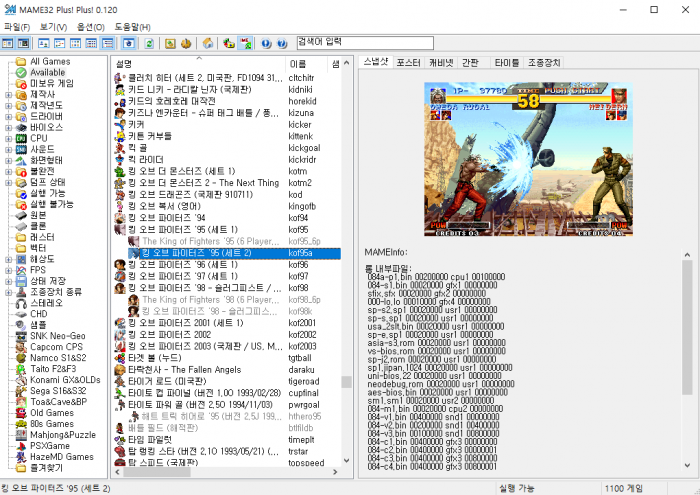The image size is (700, 495).
Task: Open the 보기(V) menu
Action: click(53, 27)
